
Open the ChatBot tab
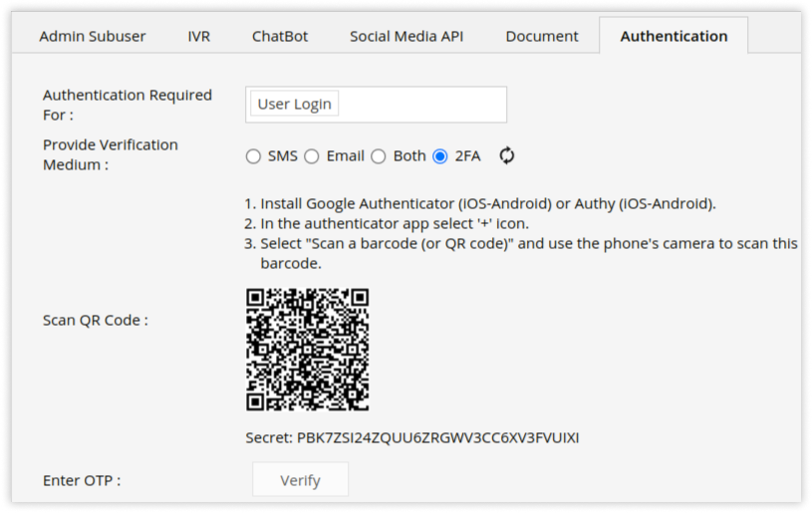click(x=280, y=36)
